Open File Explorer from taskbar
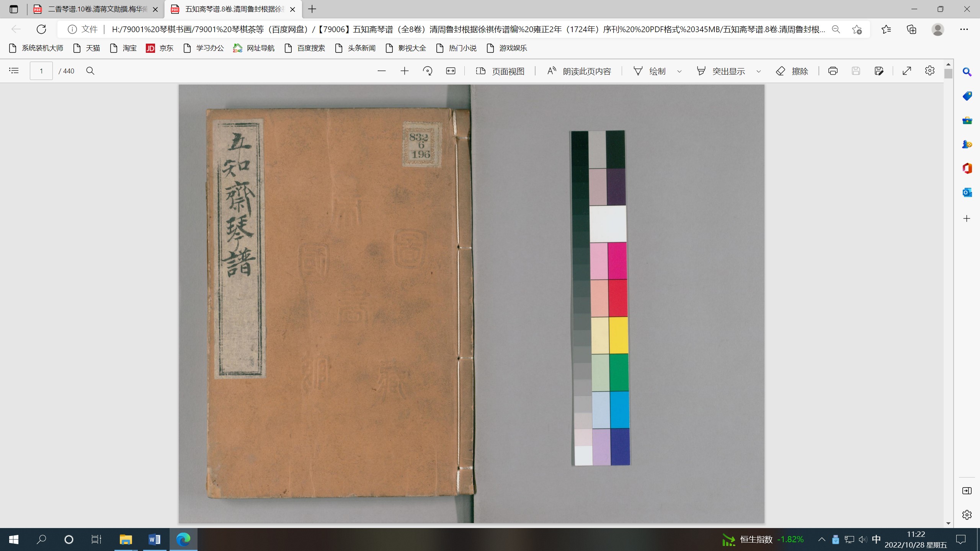Viewport: 980px width, 551px height. click(126, 540)
